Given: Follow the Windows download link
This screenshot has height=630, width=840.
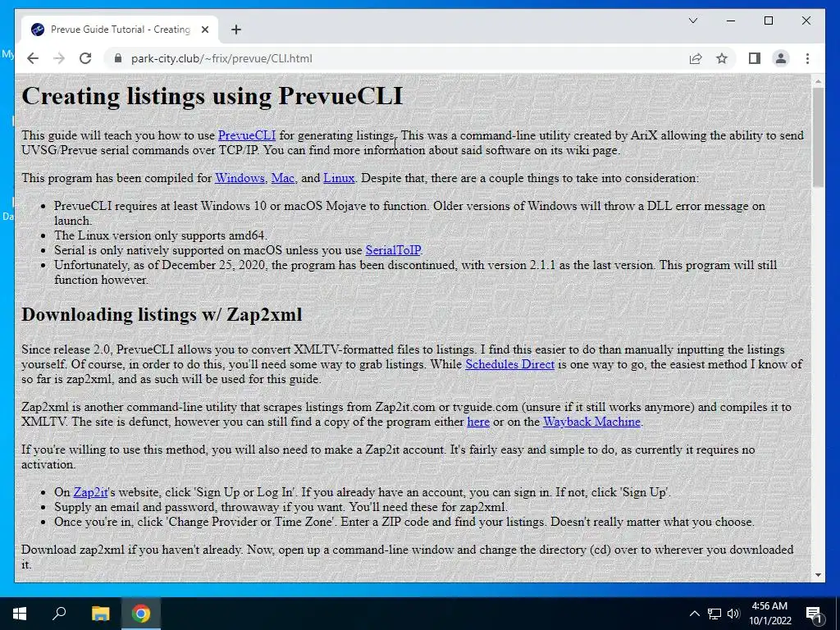Looking at the screenshot, I should (x=240, y=178).
